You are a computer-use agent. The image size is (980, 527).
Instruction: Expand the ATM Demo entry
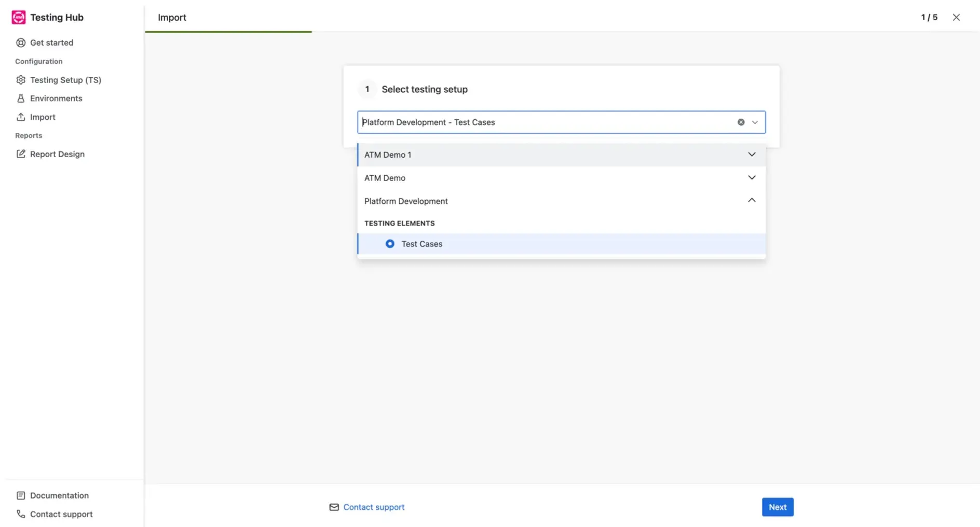coord(751,177)
